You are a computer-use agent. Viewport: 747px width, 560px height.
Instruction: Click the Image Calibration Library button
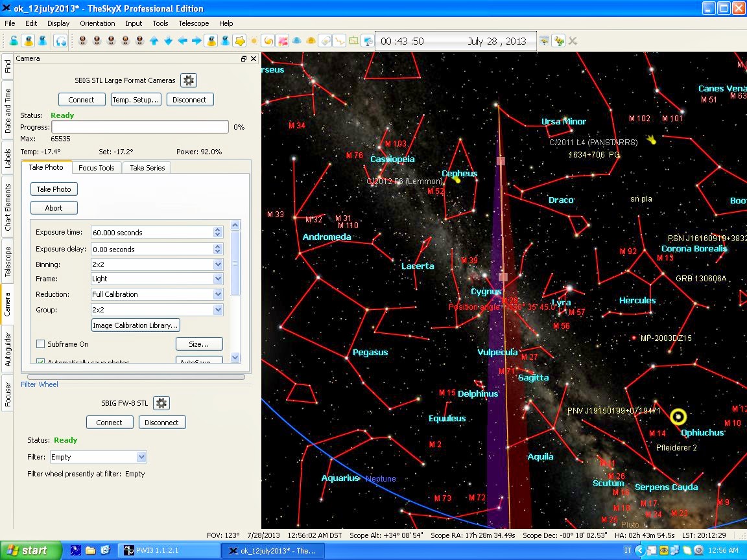(x=135, y=325)
